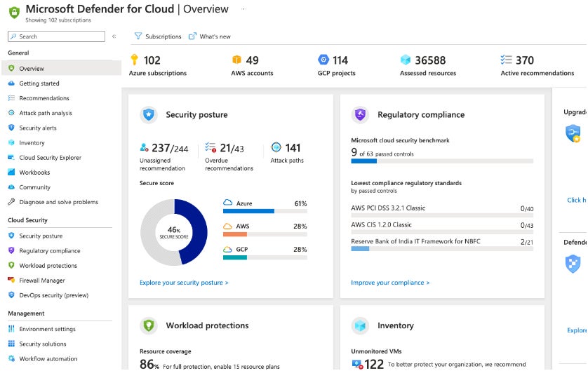The height and width of the screenshot is (371, 588).
Task: Click Explore your security posture link
Action: (x=184, y=283)
